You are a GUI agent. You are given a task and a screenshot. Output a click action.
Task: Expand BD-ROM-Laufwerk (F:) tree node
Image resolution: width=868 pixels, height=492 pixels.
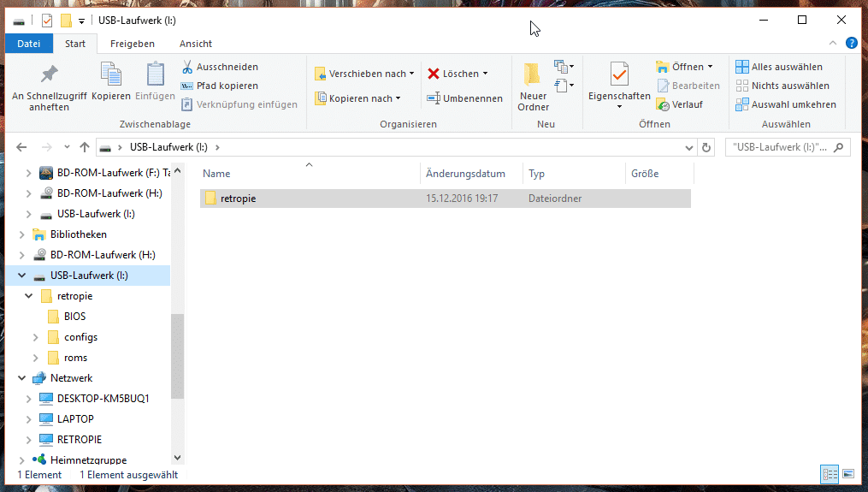29,173
